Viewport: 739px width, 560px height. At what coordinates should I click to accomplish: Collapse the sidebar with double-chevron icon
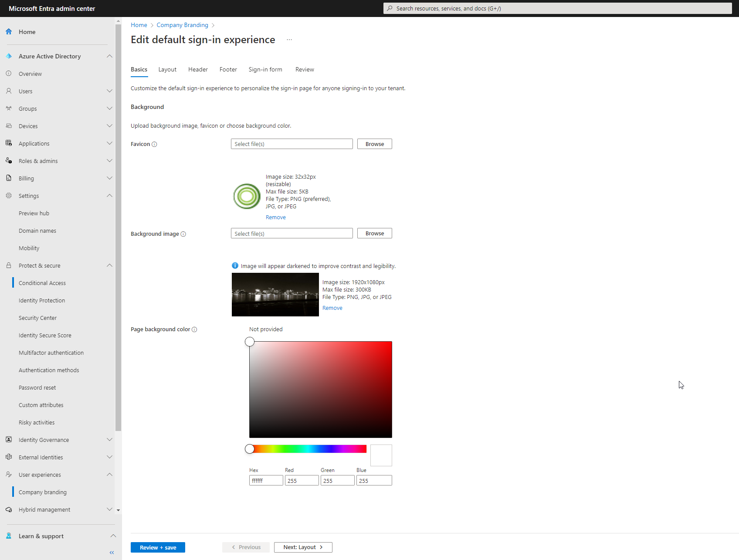pyautogui.click(x=112, y=553)
